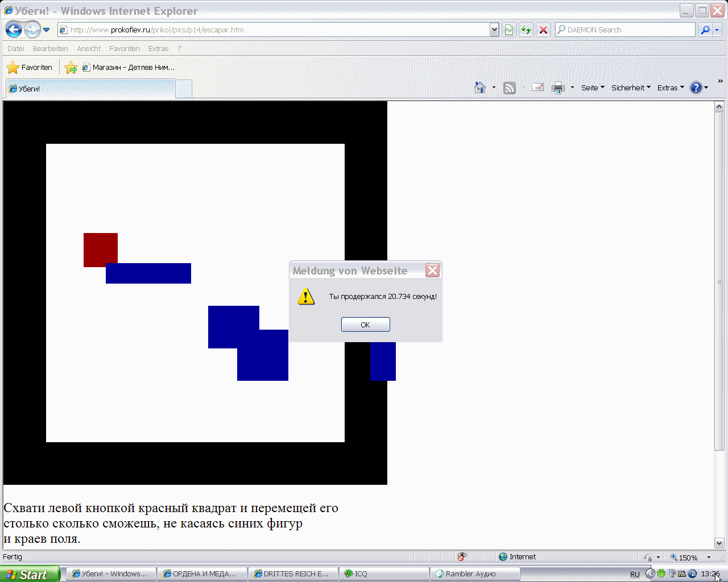Close the Meldung von Webseite dialog
This screenshot has height=582, width=728.
coord(433,271)
